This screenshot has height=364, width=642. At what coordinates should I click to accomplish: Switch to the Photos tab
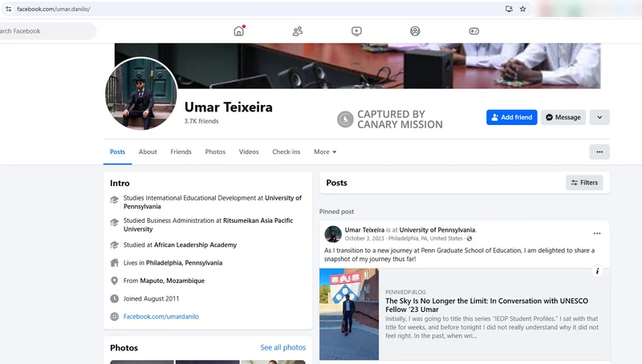tap(215, 152)
